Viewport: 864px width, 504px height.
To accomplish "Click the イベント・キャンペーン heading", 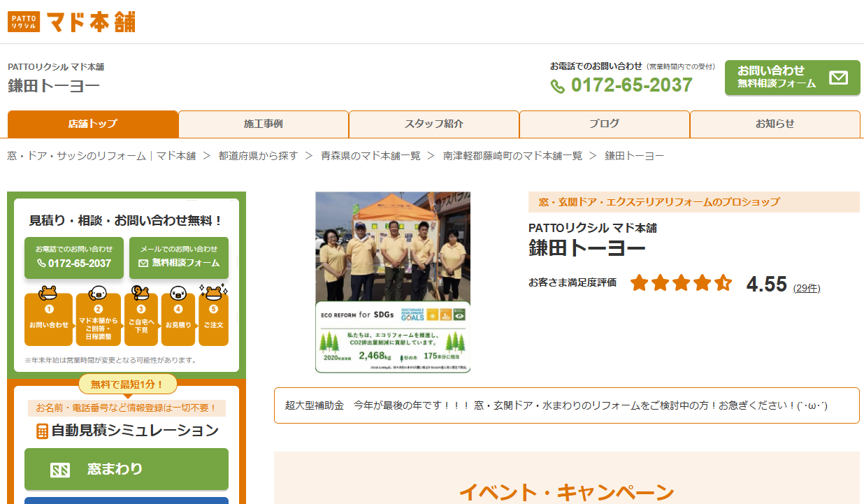I will [x=567, y=492].
